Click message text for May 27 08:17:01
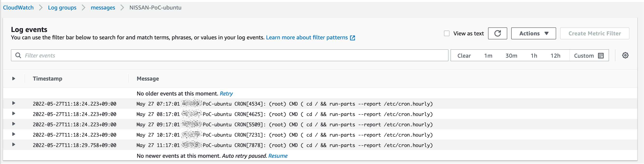Screen dimensions: 644x164 (x=284, y=114)
